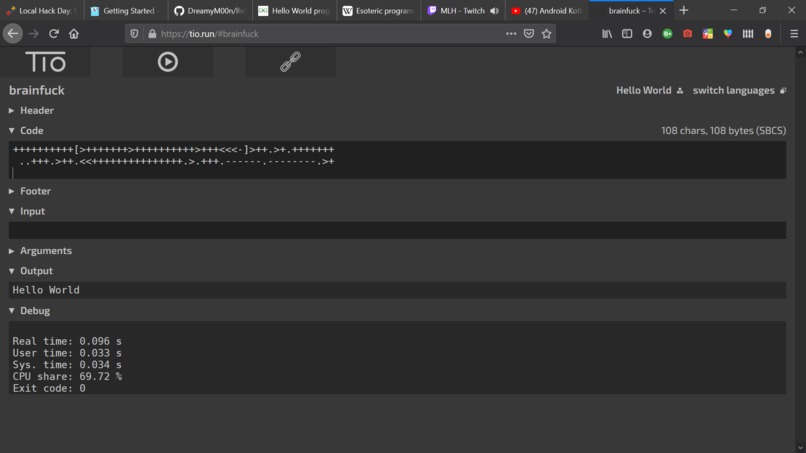The width and height of the screenshot is (806, 453).
Task: Bookmark this page with the star
Action: (x=546, y=33)
